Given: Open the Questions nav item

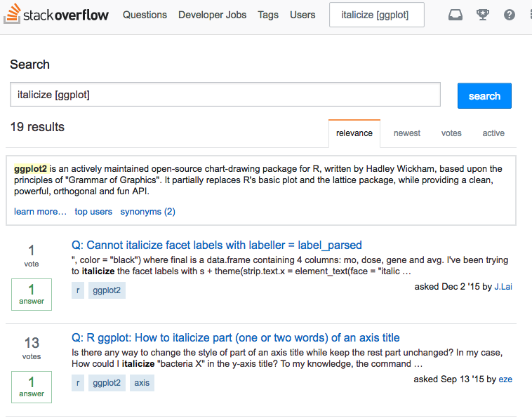Looking at the screenshot, I should click(x=145, y=15).
